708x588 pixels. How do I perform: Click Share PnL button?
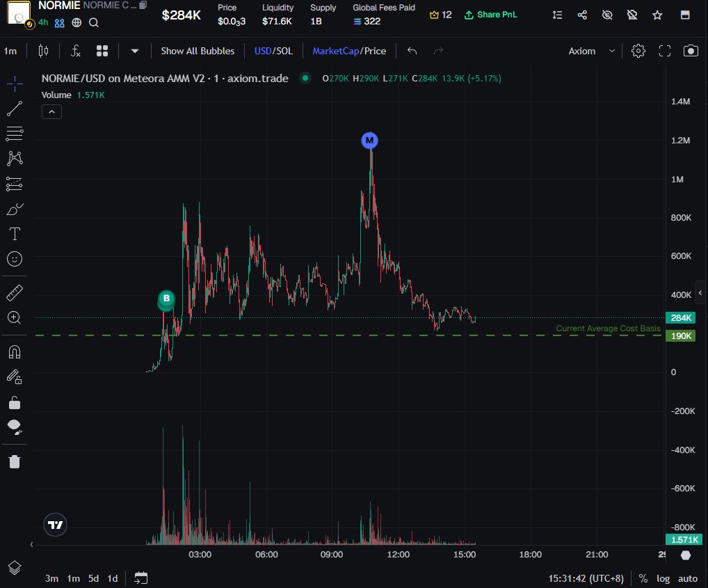coord(491,15)
